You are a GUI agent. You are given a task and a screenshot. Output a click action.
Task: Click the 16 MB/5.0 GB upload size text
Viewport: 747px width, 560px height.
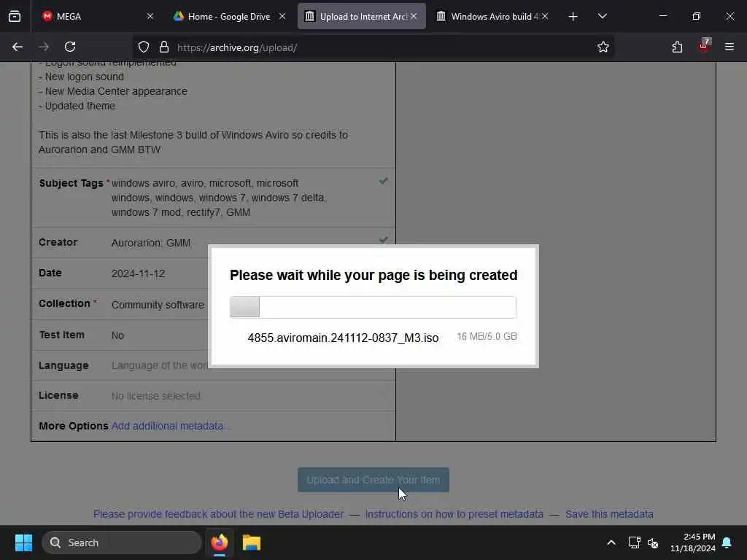[x=487, y=336]
